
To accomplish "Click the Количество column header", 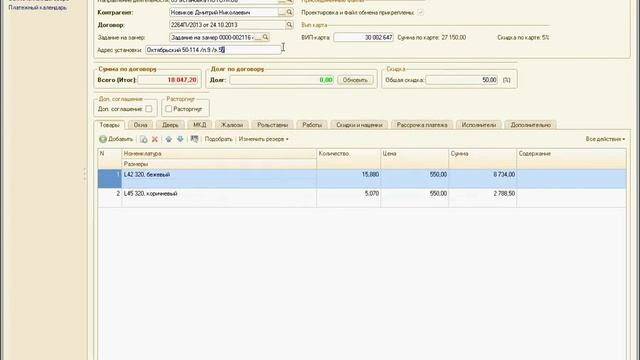I will (x=349, y=159).
